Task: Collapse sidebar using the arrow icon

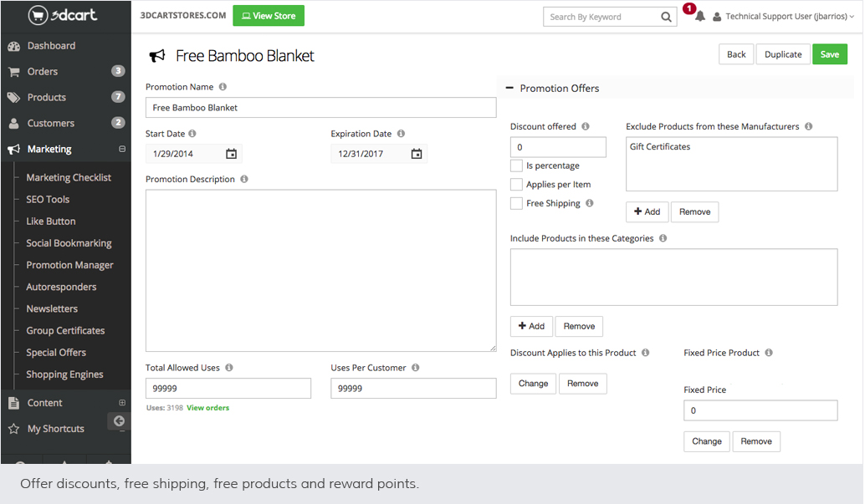Action: point(119,421)
